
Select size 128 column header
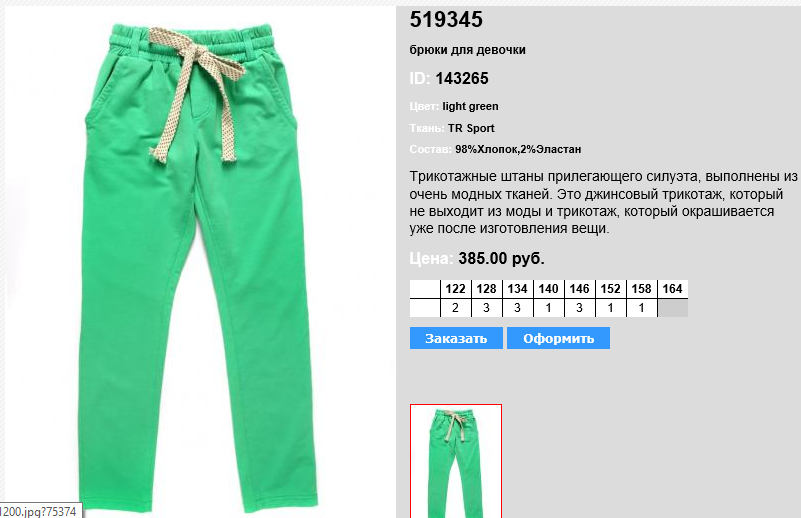pyautogui.click(x=486, y=289)
